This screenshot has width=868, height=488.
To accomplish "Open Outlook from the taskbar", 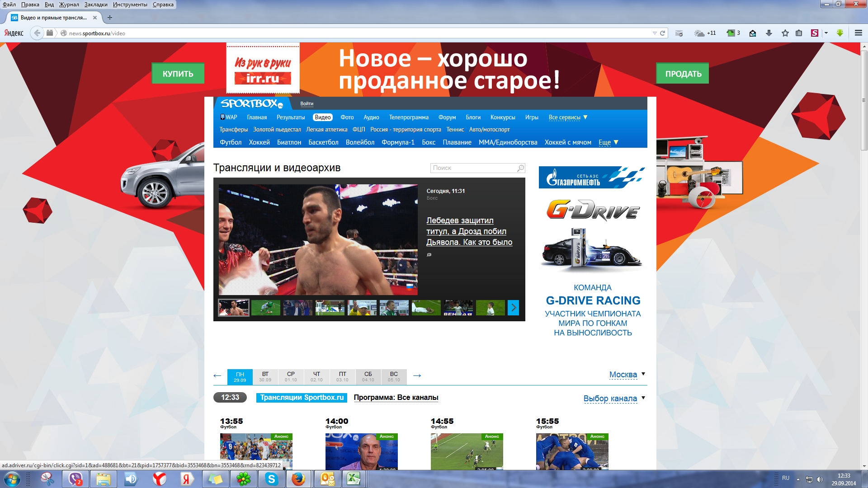I will pos(327,479).
